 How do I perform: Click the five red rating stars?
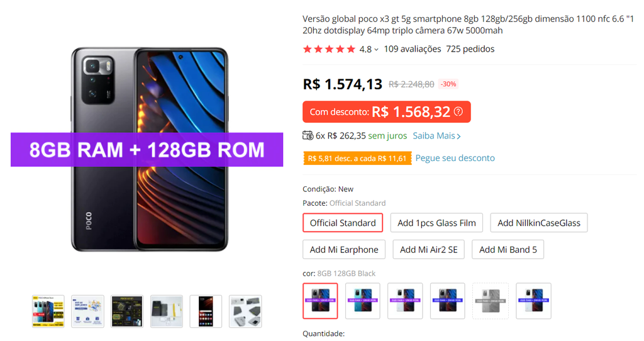tap(329, 49)
